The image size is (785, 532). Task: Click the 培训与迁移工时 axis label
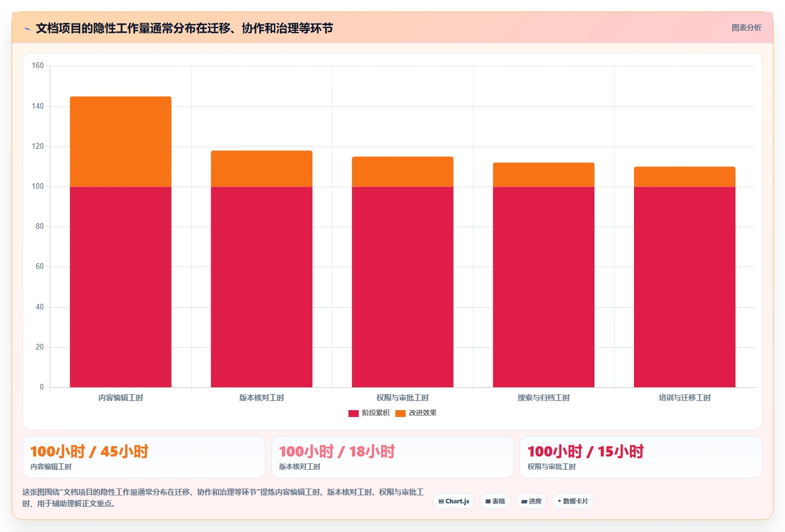pyautogui.click(x=685, y=398)
